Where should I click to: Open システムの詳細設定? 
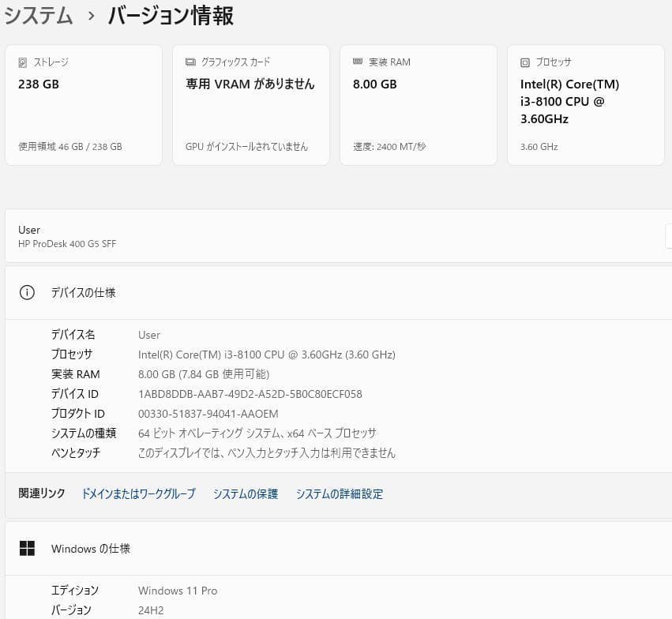pos(339,493)
